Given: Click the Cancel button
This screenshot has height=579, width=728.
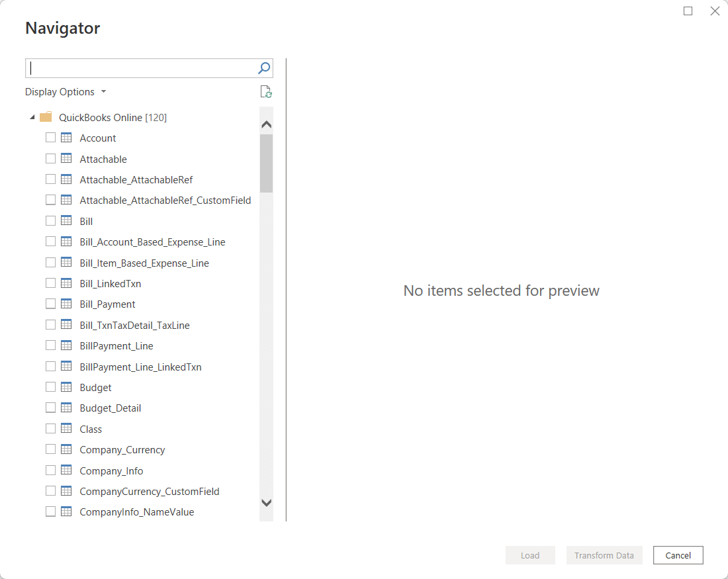Looking at the screenshot, I should (678, 555).
